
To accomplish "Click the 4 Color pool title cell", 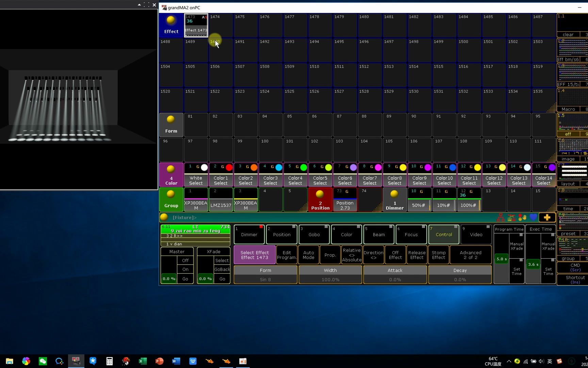I will 171,174.
